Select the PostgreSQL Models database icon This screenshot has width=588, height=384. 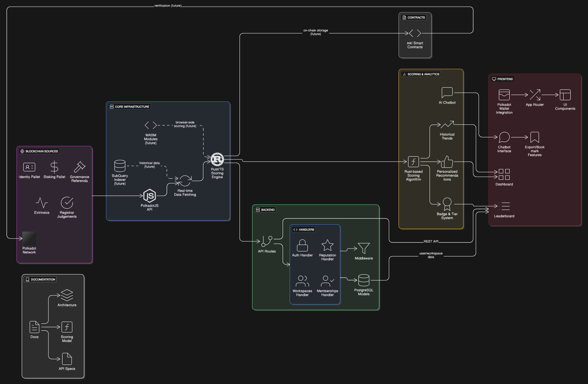[x=364, y=280]
